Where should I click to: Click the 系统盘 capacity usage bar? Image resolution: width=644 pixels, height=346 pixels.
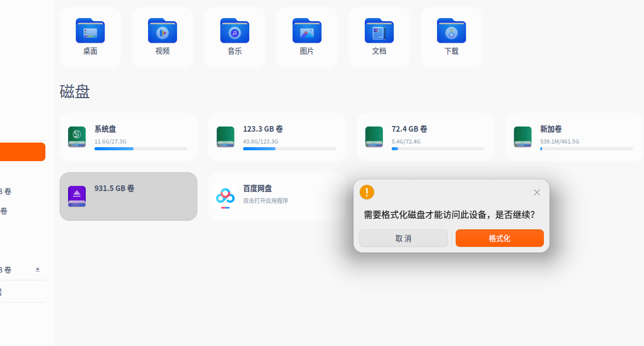140,148
